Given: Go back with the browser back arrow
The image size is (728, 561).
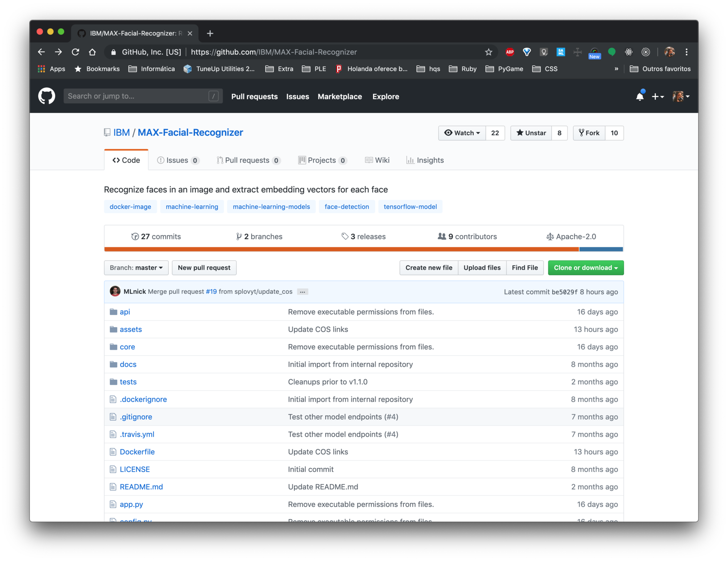Looking at the screenshot, I should click(41, 52).
